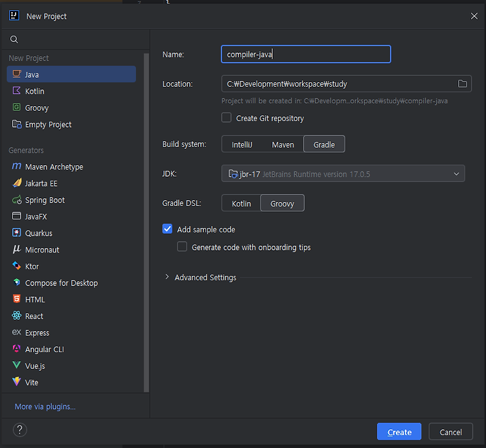
Task: Set Gradle DSL to Groovy
Action: (x=282, y=203)
